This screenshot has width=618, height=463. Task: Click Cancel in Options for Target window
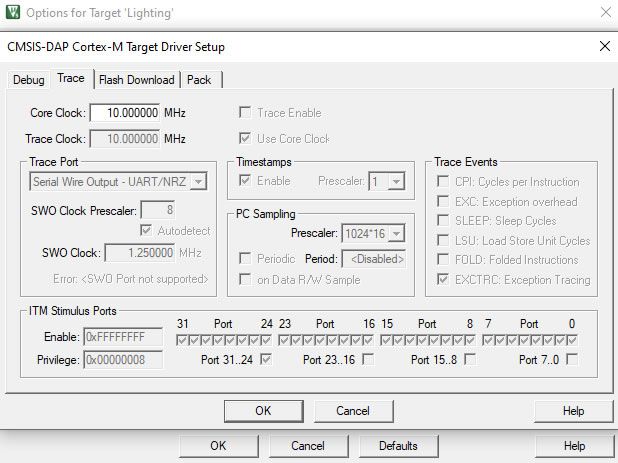coord(308,446)
